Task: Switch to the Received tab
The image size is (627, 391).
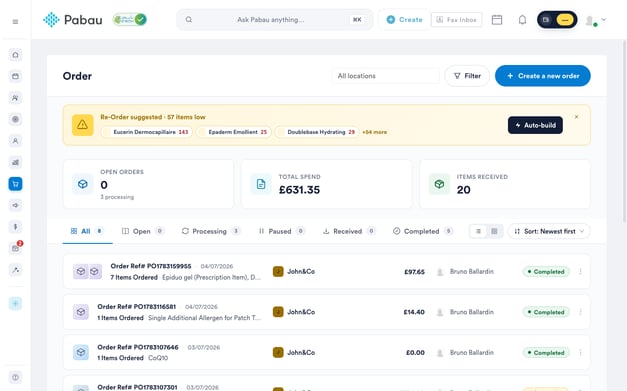Action: pos(349,231)
